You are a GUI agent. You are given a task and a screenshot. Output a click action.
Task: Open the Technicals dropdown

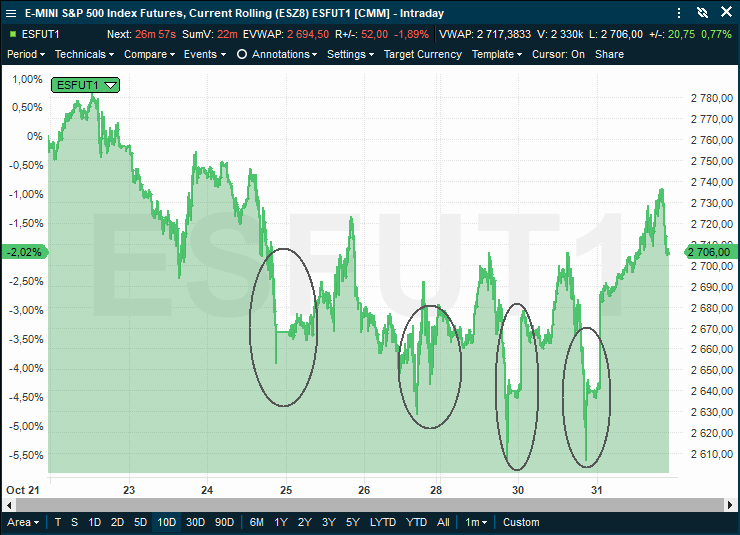84,54
